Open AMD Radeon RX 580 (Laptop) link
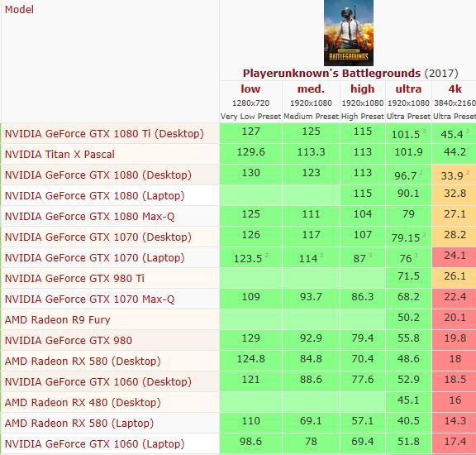 [x=79, y=423]
